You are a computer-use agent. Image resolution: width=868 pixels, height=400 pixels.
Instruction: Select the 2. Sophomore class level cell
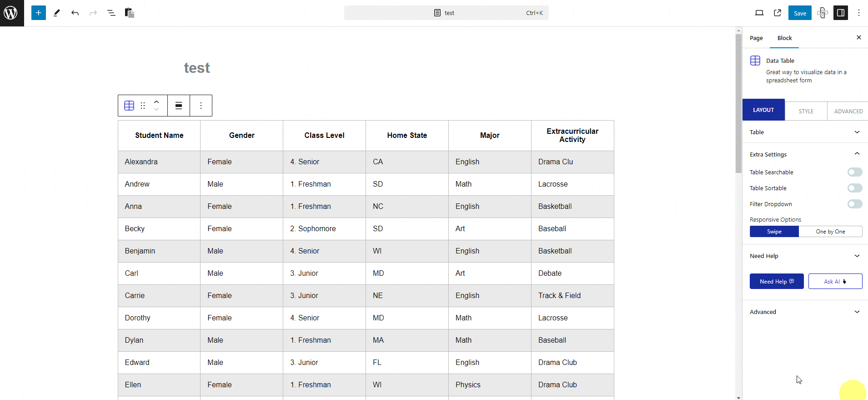click(x=324, y=228)
